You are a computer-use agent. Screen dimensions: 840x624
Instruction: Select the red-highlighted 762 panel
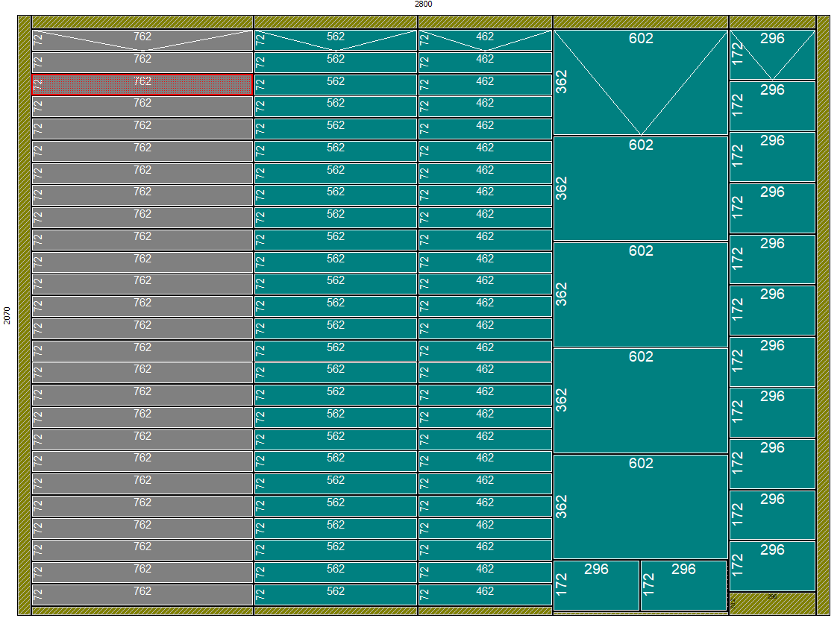142,85
